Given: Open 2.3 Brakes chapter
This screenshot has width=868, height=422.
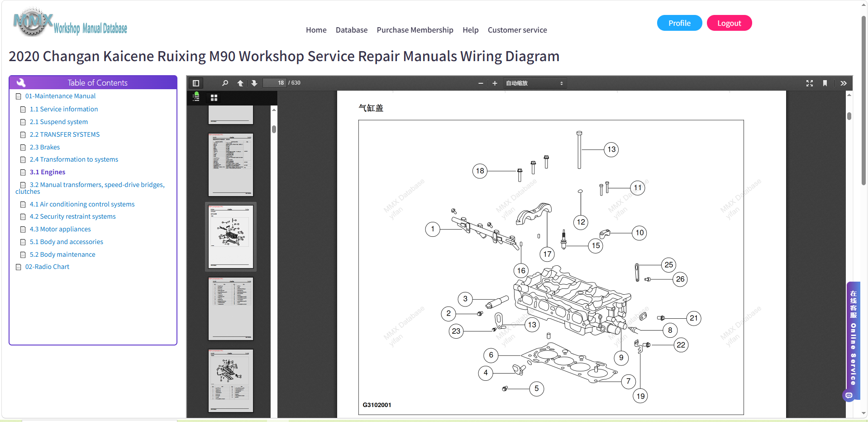Looking at the screenshot, I should [x=45, y=147].
